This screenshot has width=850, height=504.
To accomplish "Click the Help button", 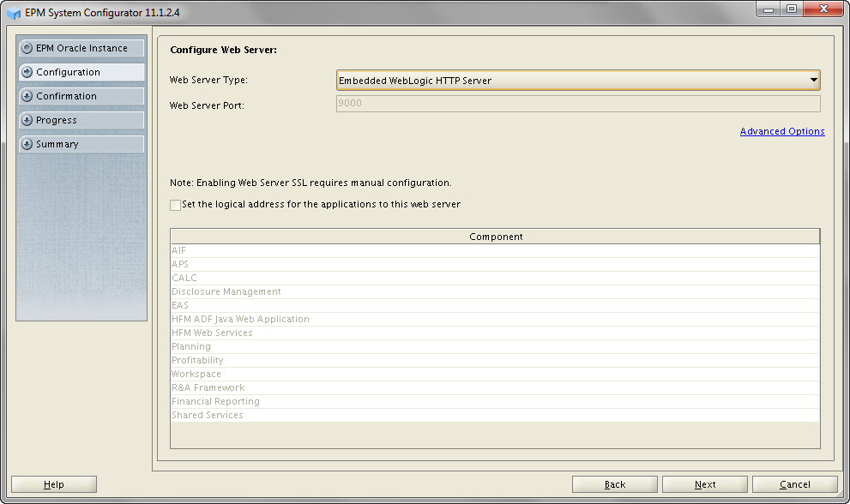I will point(54,484).
